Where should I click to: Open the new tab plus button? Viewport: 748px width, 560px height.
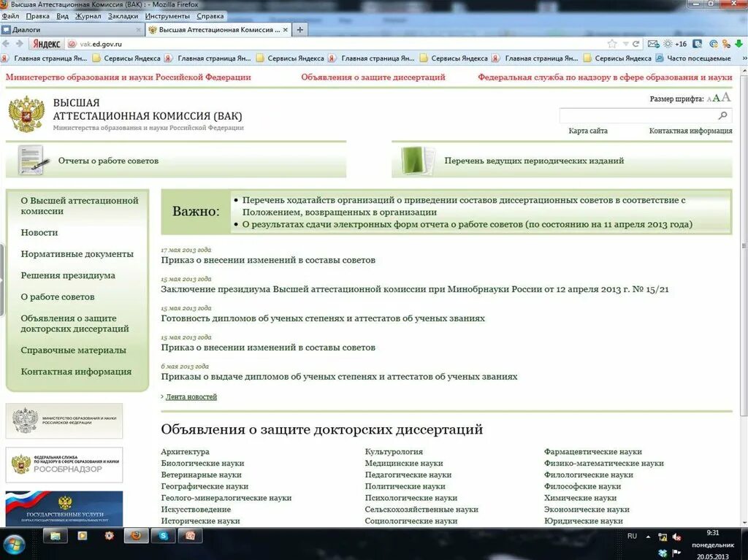pyautogui.click(x=299, y=30)
